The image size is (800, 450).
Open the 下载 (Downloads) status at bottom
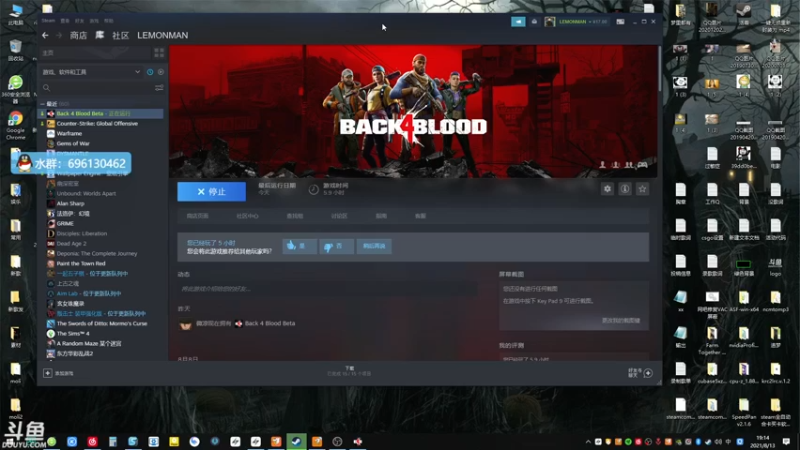(349, 371)
